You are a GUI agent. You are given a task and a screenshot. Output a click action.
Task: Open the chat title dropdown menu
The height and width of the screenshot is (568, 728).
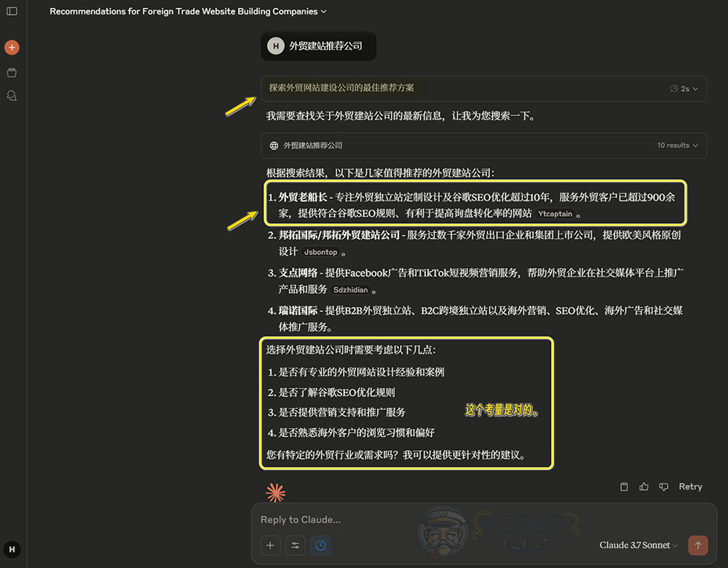[x=188, y=11]
